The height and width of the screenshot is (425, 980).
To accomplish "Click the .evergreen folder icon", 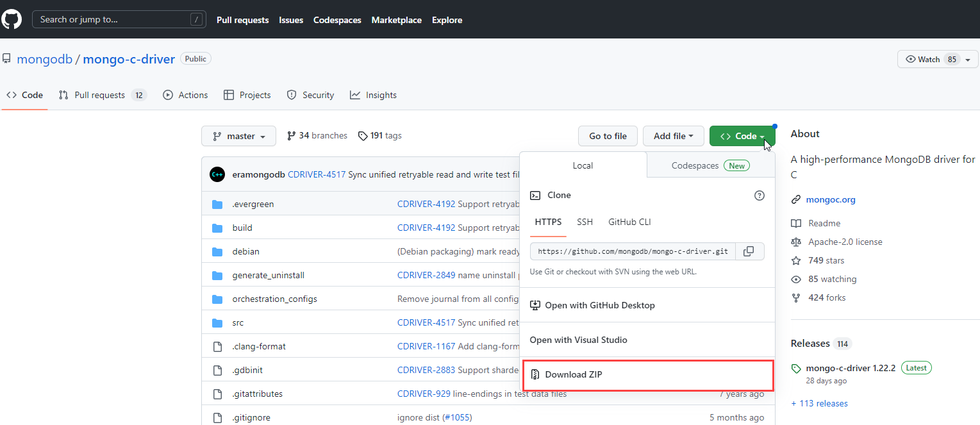I will [x=217, y=204].
